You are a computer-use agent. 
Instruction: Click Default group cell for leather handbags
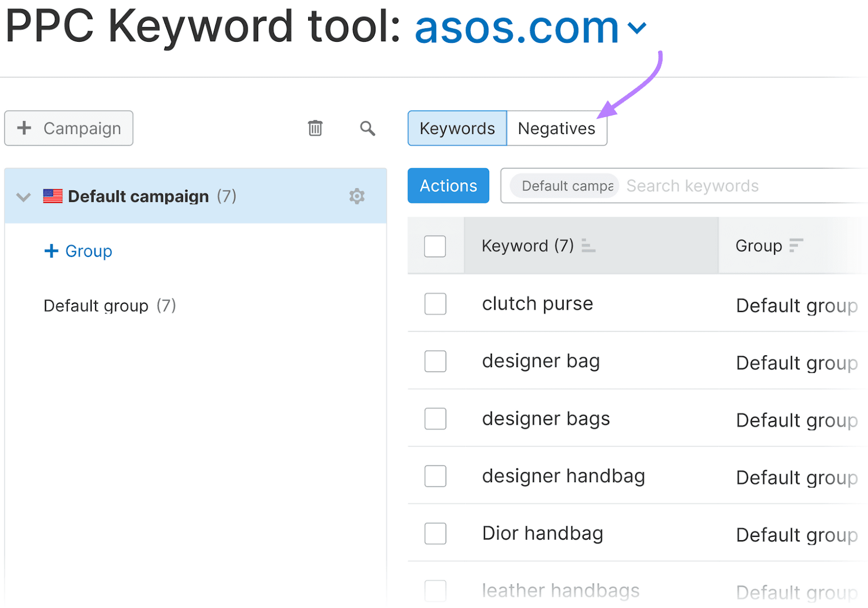click(797, 593)
